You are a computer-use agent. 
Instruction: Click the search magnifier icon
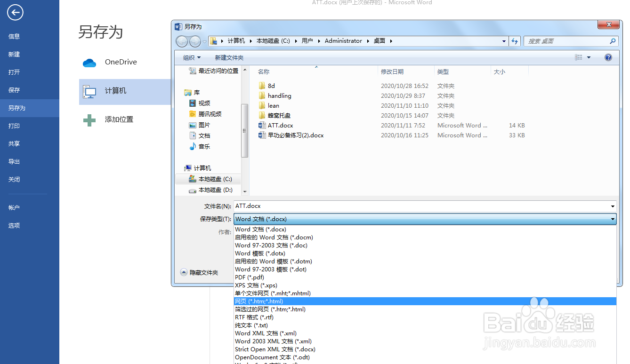coord(612,41)
